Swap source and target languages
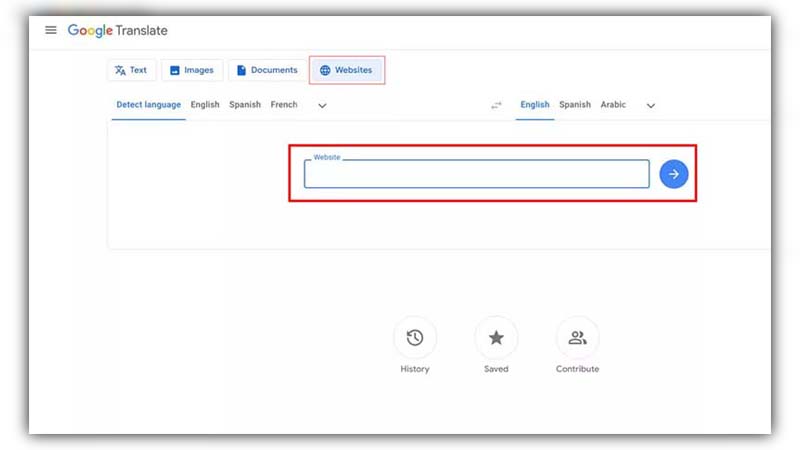The width and height of the screenshot is (800, 450). 496,105
